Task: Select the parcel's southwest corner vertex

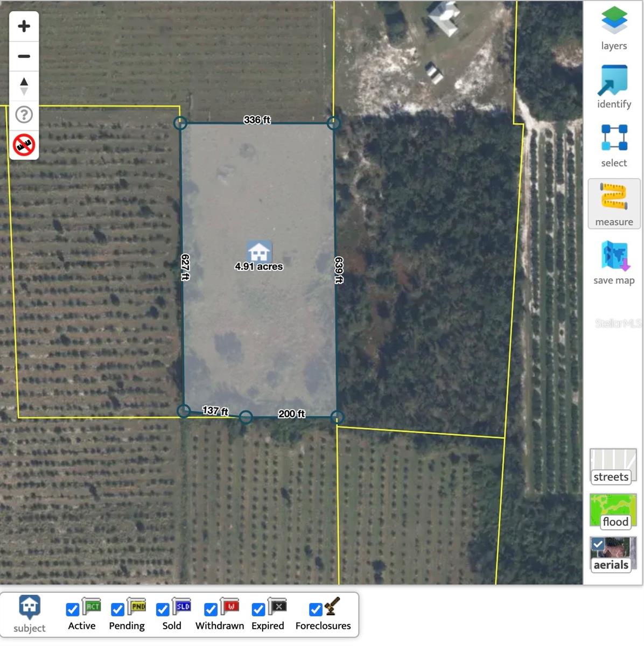Action: pyautogui.click(x=184, y=411)
